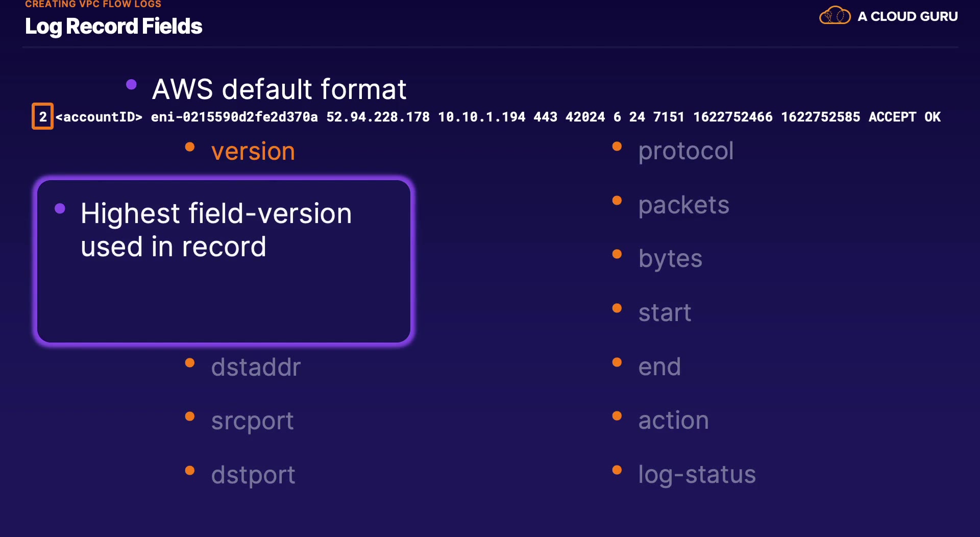
Task: Select the 'dstaddr' field label
Action: (256, 367)
